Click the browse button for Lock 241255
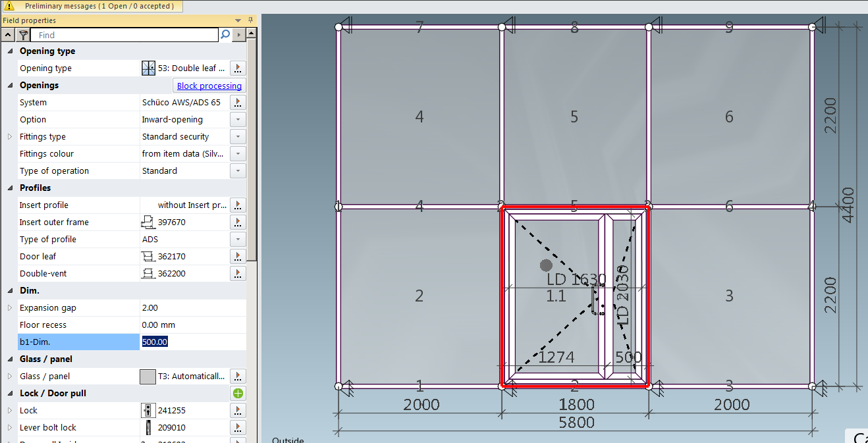This screenshot has height=443, width=868. (x=238, y=410)
